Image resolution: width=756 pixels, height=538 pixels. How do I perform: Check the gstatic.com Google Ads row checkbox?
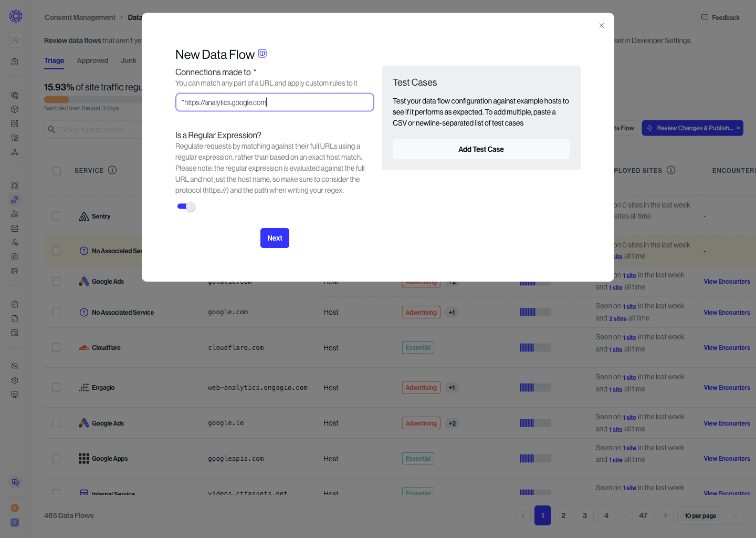[x=56, y=281]
